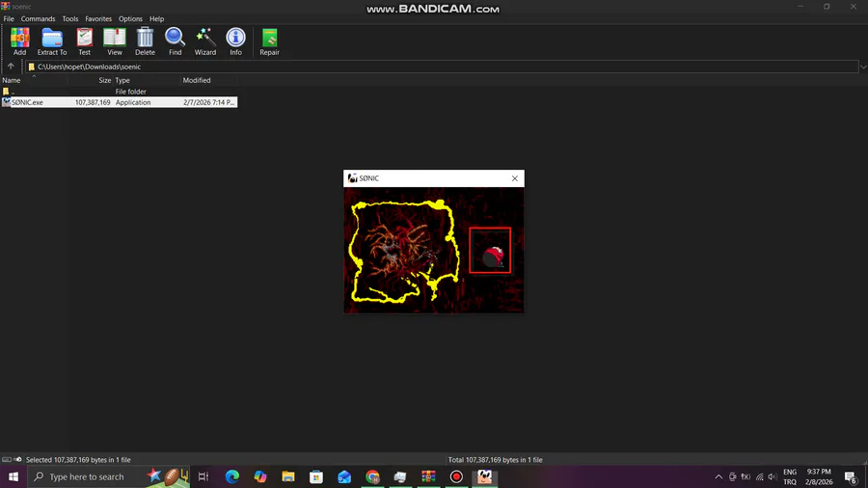Sort by Type column header

148,80
